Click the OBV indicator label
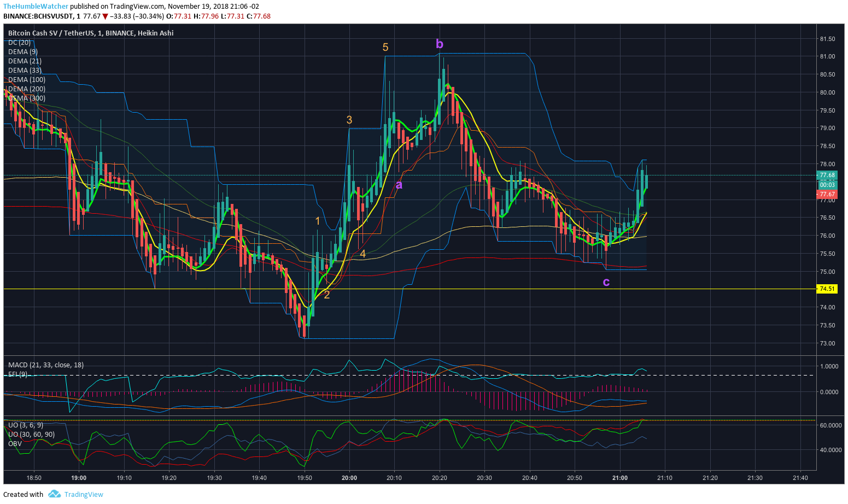 coord(15,443)
